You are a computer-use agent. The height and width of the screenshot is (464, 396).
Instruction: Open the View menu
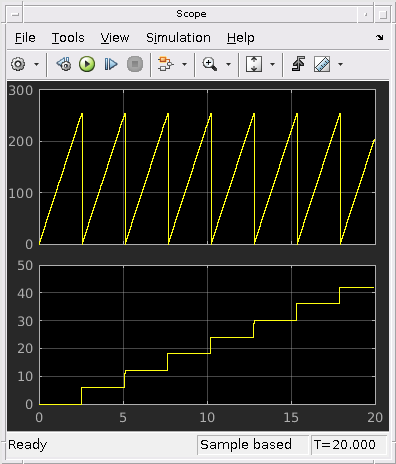pyautogui.click(x=115, y=38)
